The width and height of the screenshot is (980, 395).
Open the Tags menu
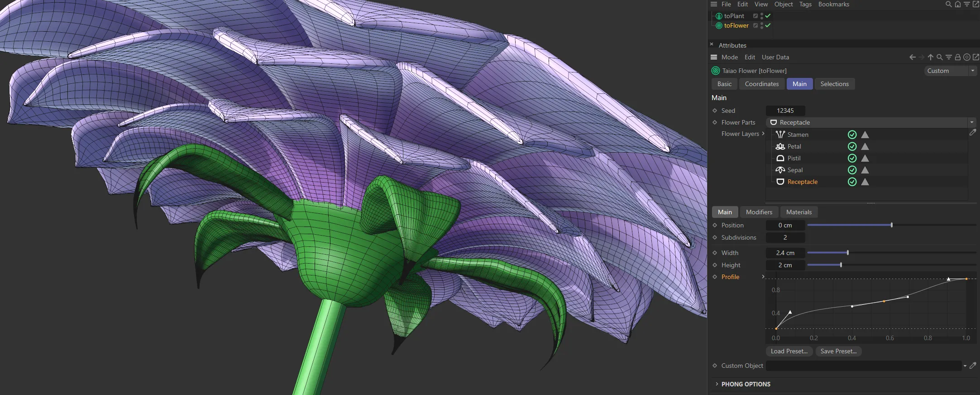pyautogui.click(x=805, y=4)
